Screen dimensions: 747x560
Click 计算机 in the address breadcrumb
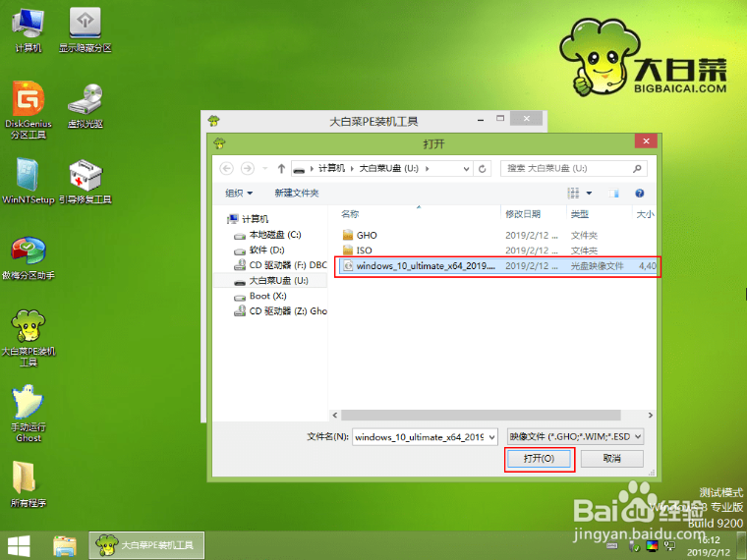[x=331, y=168]
